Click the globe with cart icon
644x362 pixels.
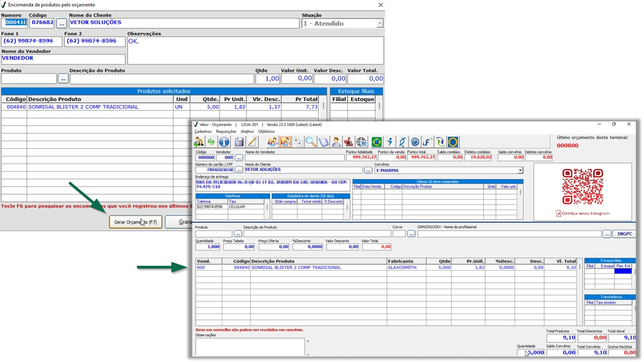click(x=362, y=142)
